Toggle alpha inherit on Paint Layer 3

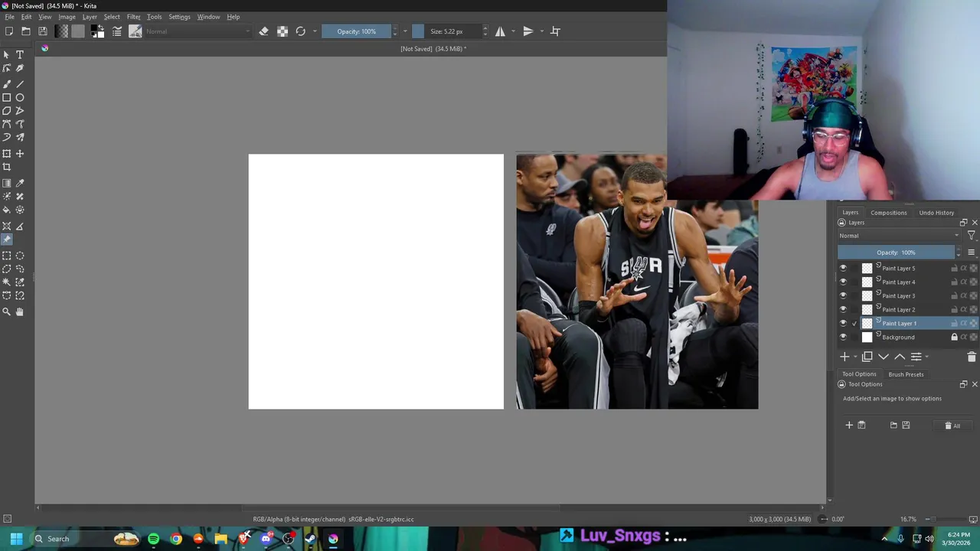[964, 296]
